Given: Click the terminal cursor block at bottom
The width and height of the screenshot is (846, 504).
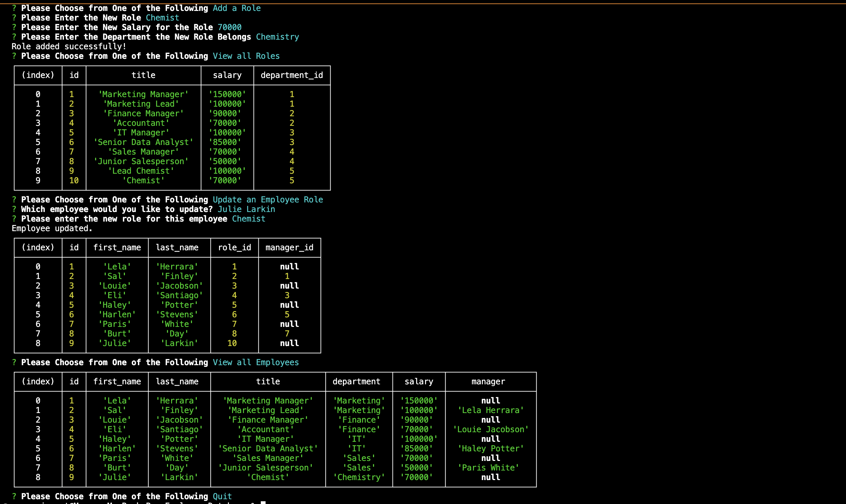Looking at the screenshot, I should (x=263, y=502).
